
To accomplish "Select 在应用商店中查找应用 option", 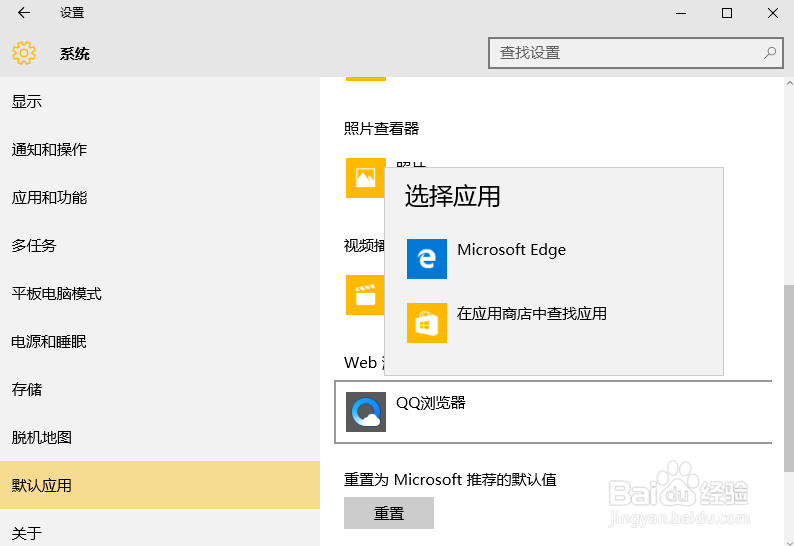I will (x=554, y=323).
